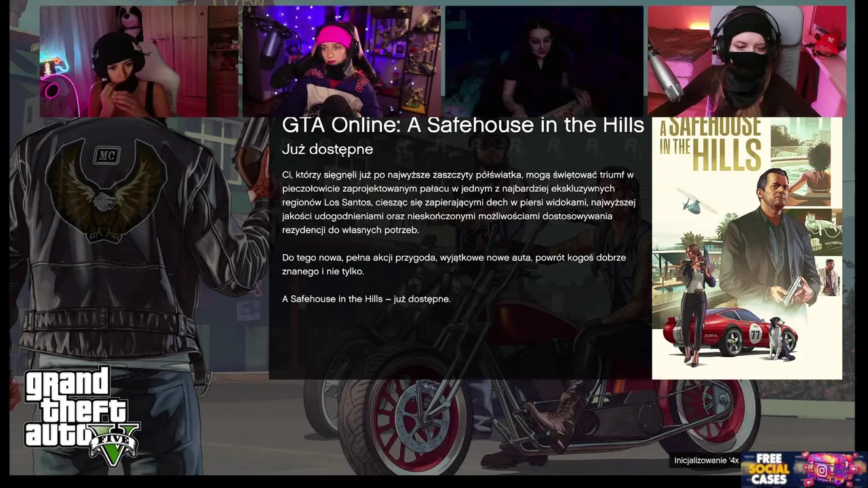Select webcam feed with panda plush chair
The width and height of the screenshot is (868, 488).
coord(139,62)
